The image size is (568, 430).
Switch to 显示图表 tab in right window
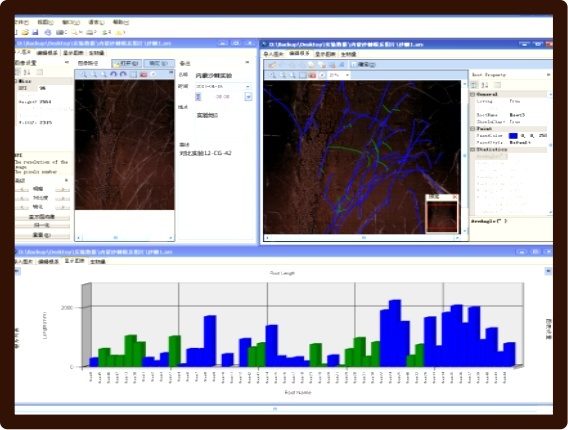(325, 54)
